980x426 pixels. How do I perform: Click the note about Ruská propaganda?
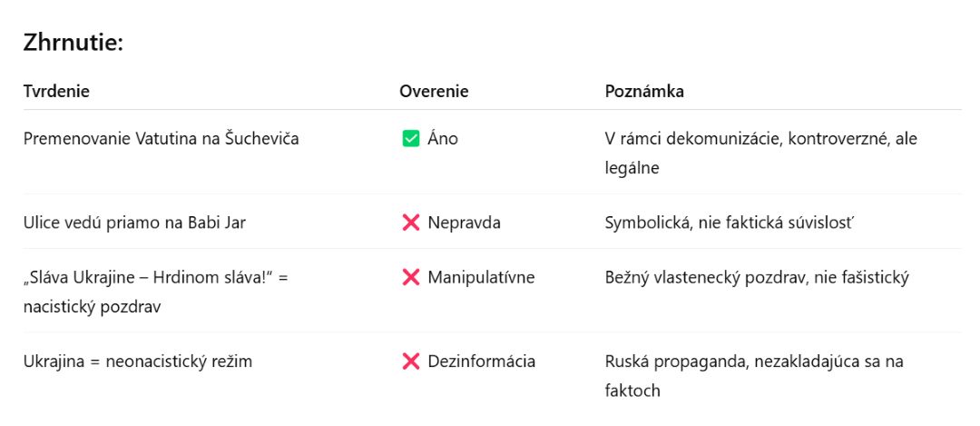pyautogui.click(x=754, y=376)
